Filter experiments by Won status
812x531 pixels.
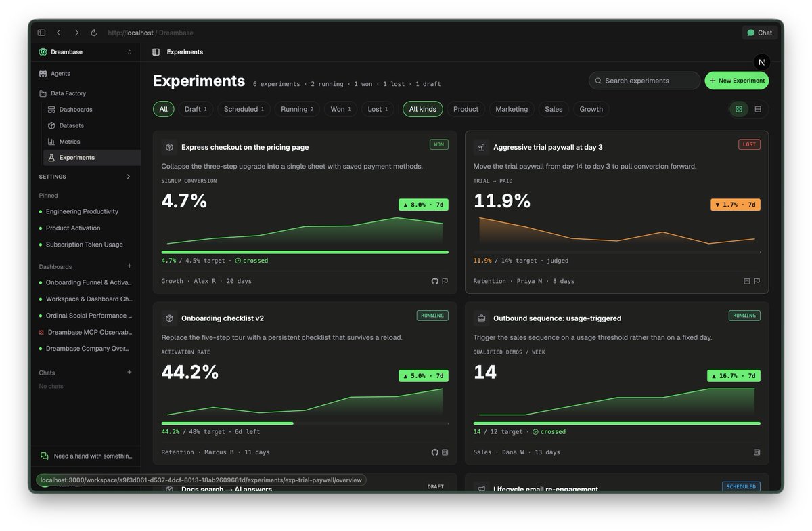click(x=340, y=109)
